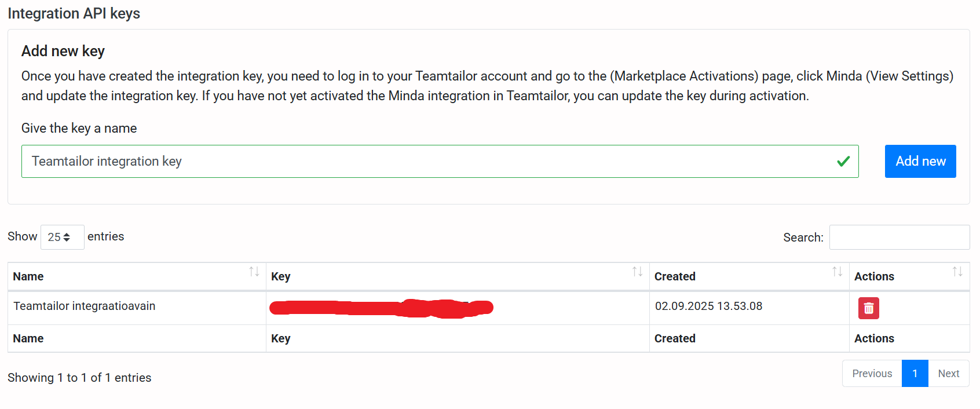The image size is (980, 409).
Task: Click the Actions label in table footer row
Action: 874,338
